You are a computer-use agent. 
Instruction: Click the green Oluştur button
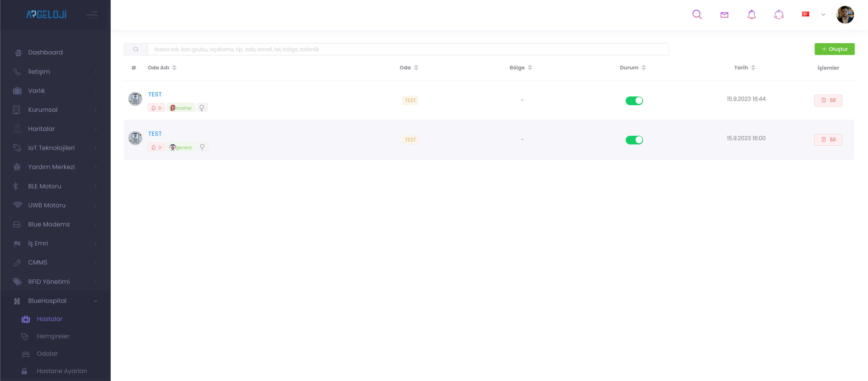tap(834, 49)
